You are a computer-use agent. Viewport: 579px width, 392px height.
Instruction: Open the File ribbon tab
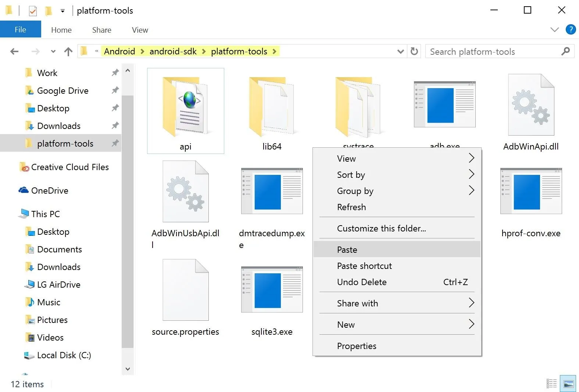tap(21, 29)
